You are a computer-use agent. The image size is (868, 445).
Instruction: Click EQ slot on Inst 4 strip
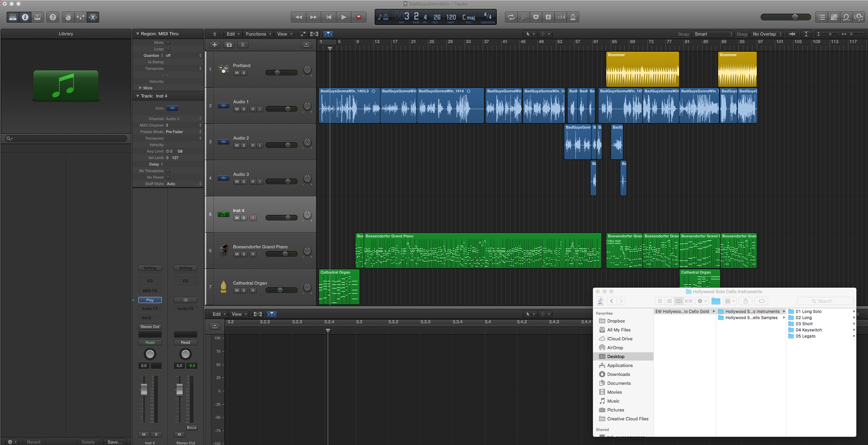click(x=150, y=281)
